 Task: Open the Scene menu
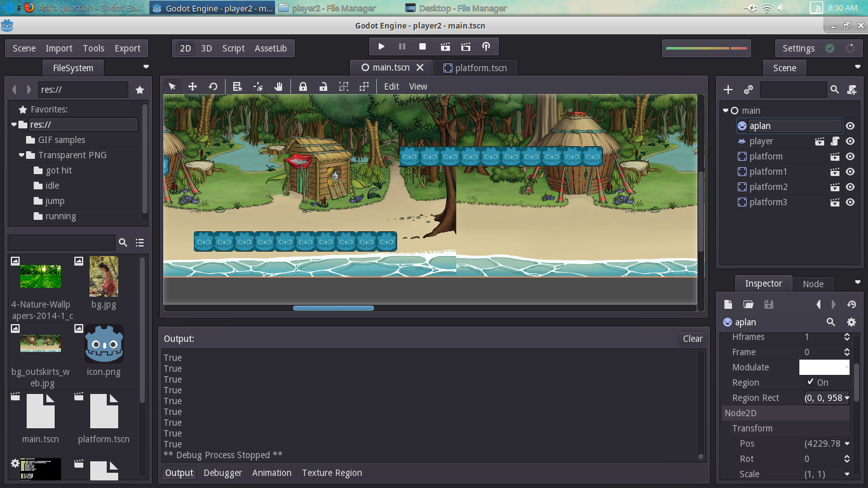(24, 48)
